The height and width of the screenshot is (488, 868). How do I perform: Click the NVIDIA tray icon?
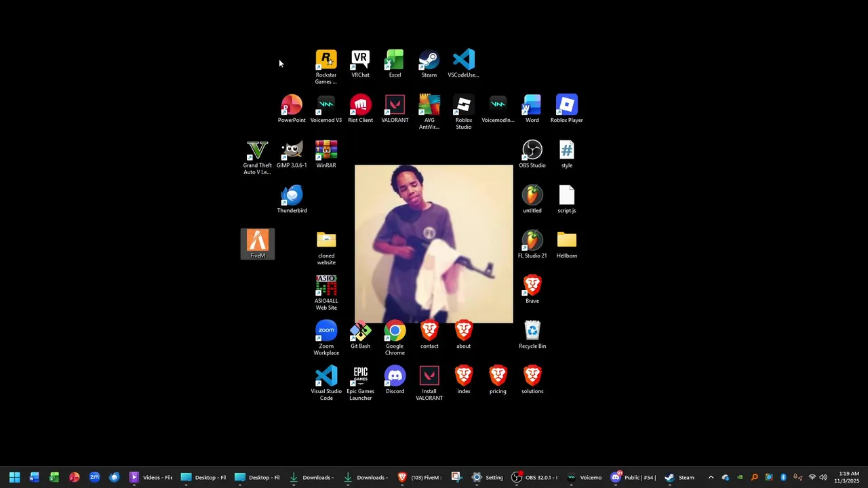tap(740, 477)
